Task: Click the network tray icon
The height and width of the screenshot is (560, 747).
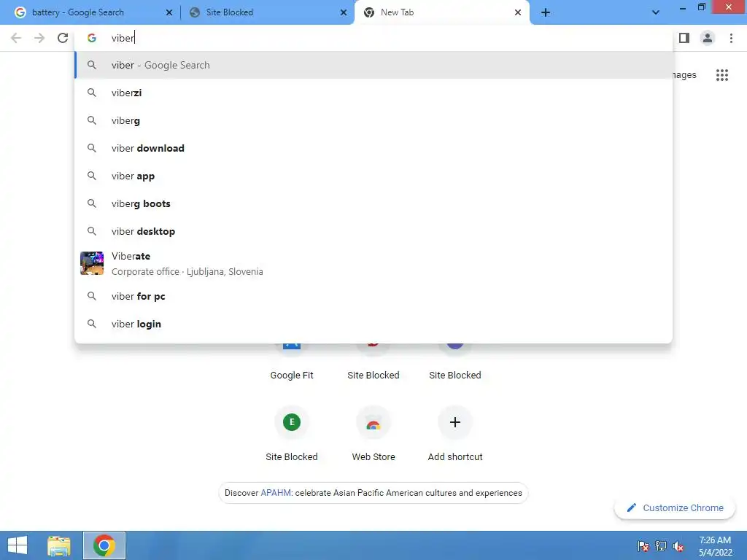Action: [661, 545]
